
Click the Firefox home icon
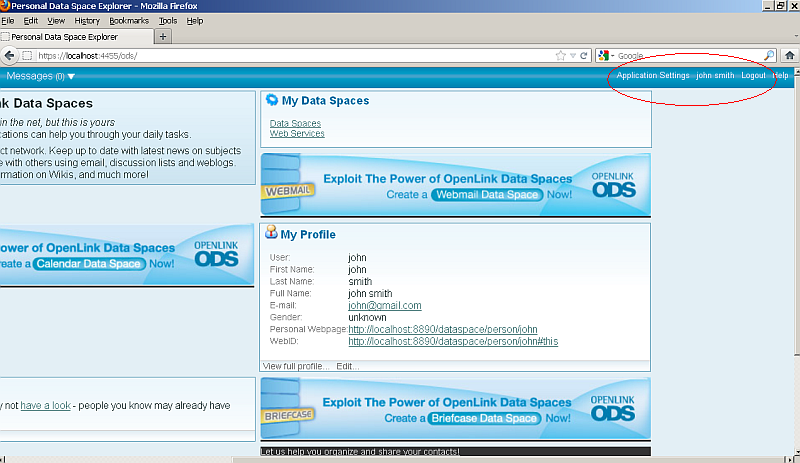click(789, 55)
